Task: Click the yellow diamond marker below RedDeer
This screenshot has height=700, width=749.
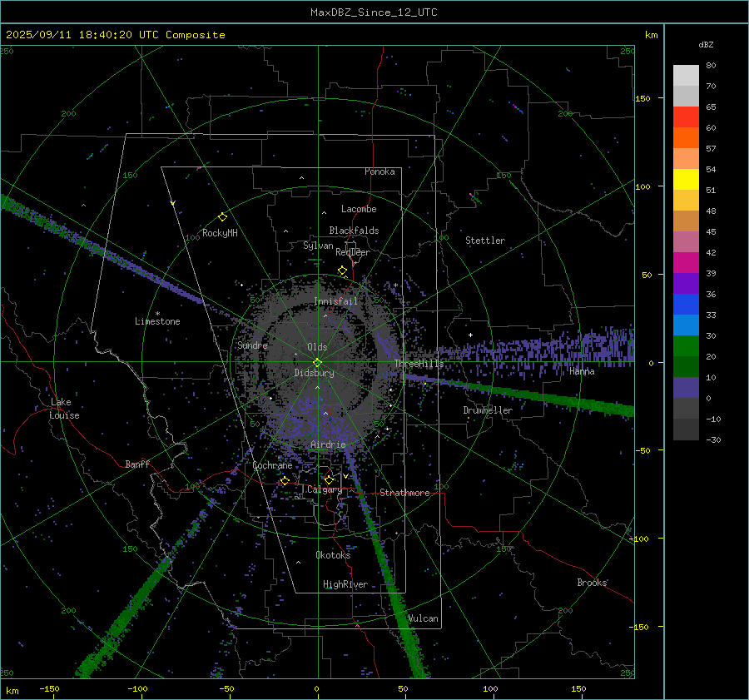Action: 342,271
